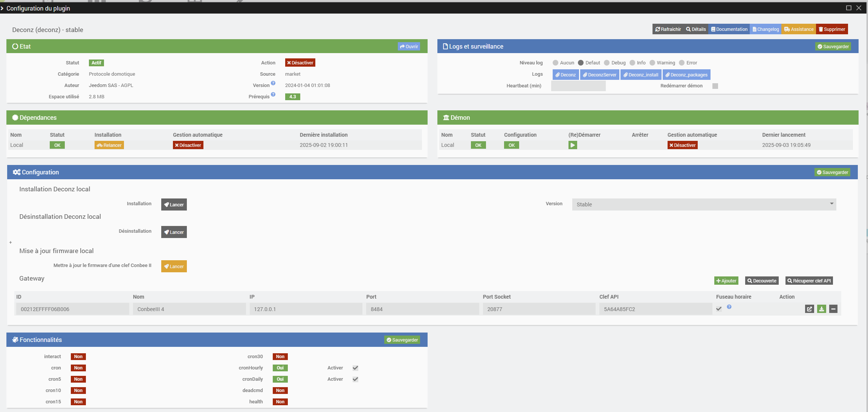Viewport: 868px width, 412px height.
Task: Launch the Deconz local Désinstallation
Action: pyautogui.click(x=174, y=232)
